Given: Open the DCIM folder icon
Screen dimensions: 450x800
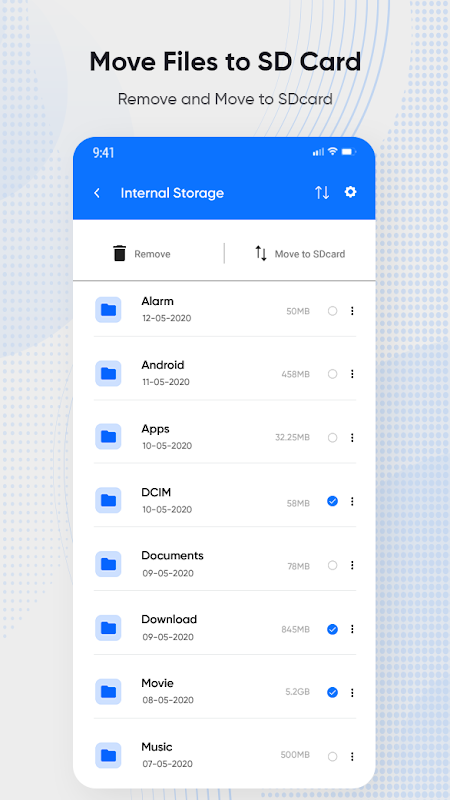Looking at the screenshot, I should (108, 501).
